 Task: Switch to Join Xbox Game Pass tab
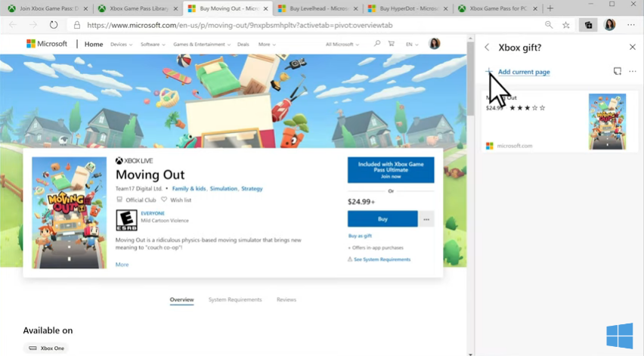[47, 8]
